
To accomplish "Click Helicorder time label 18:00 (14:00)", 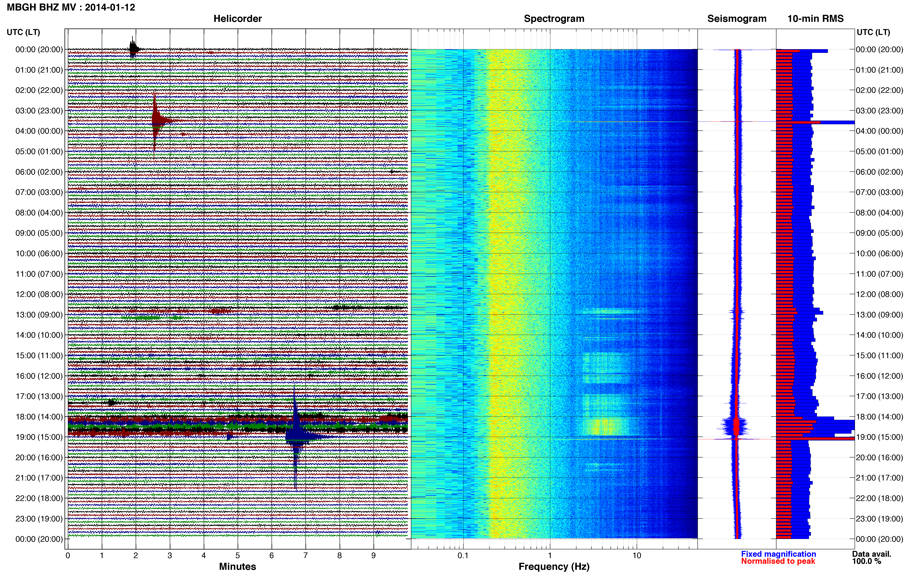I will click(x=39, y=417).
